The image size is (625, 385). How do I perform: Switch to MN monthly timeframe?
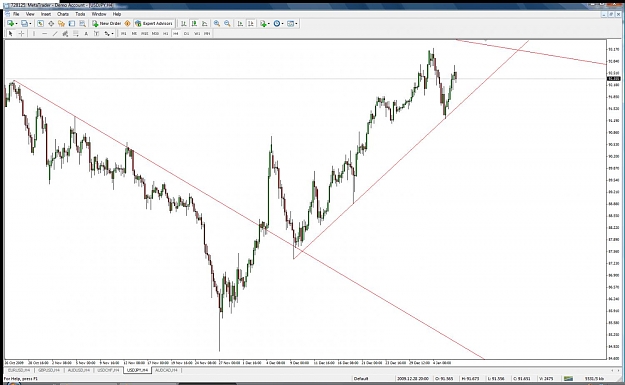tap(207, 33)
